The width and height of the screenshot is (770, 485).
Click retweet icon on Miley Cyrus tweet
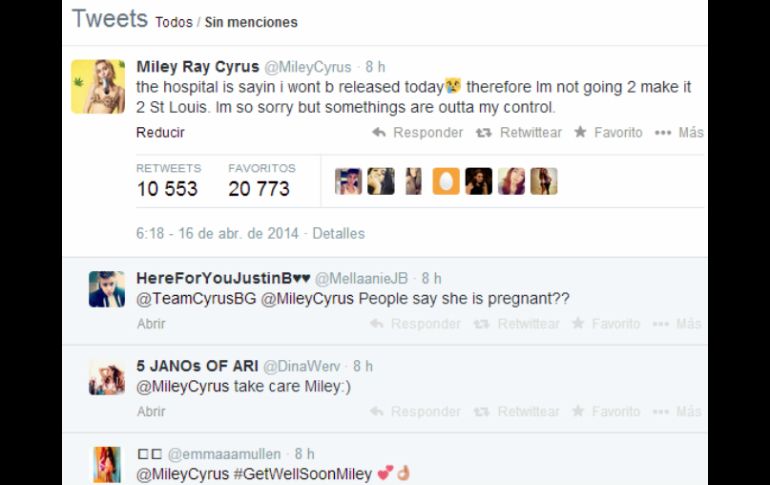pos(483,133)
